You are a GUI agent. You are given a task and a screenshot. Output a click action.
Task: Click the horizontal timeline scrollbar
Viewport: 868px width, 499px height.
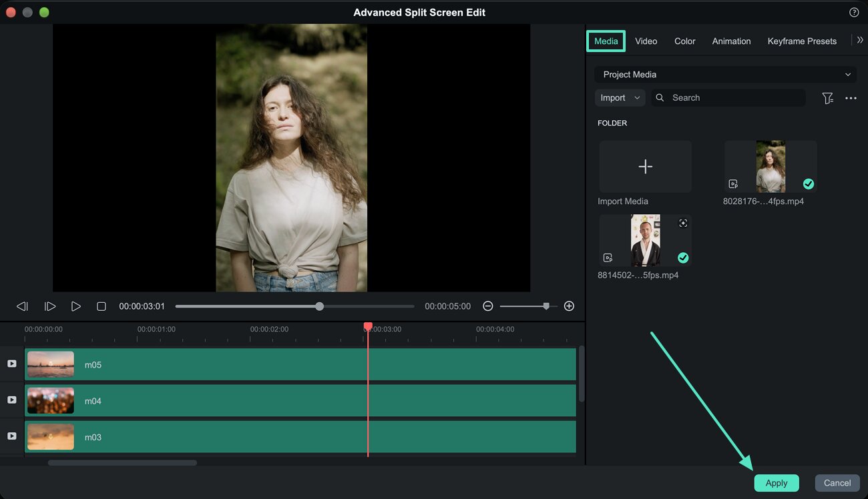click(122, 462)
